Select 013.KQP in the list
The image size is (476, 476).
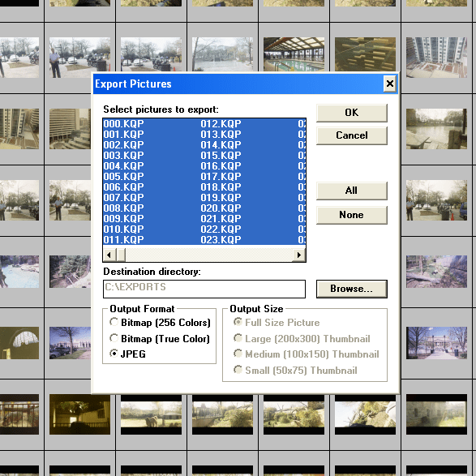pyautogui.click(x=221, y=135)
